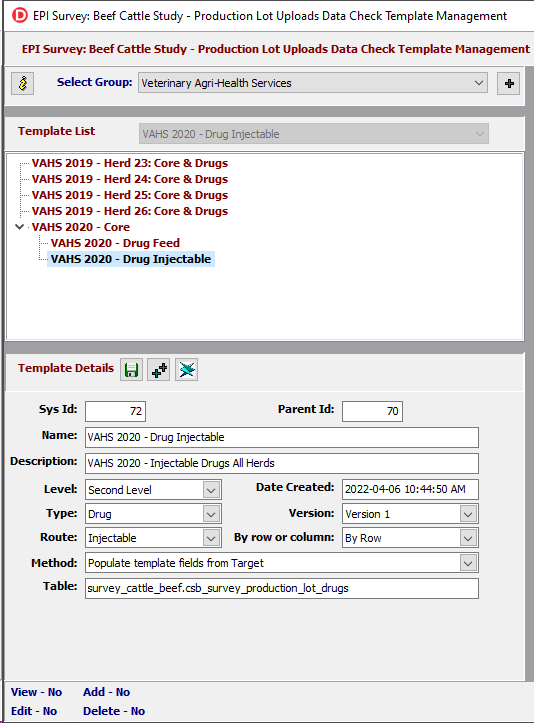The width and height of the screenshot is (534, 723).
Task: Select VAHS 2019 - Herd 23: Core & Drugs
Action: tap(130, 163)
